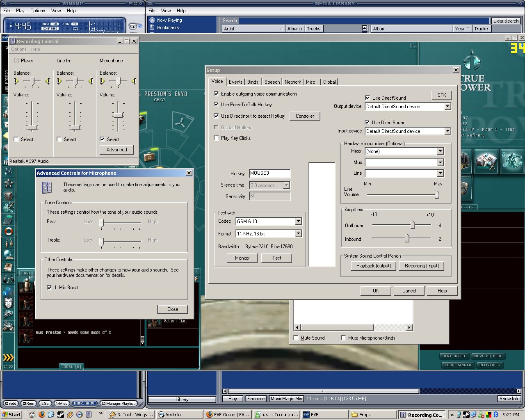Open Winamp from the quick launch bar
Viewport: 525px width, 420px height.
tap(70, 415)
